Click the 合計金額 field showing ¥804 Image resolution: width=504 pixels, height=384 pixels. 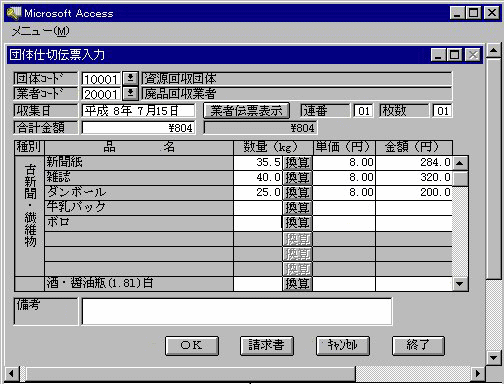pos(138,128)
